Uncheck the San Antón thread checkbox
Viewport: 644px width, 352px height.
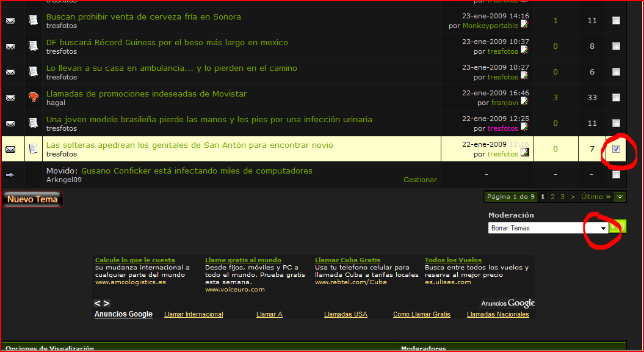tap(616, 148)
